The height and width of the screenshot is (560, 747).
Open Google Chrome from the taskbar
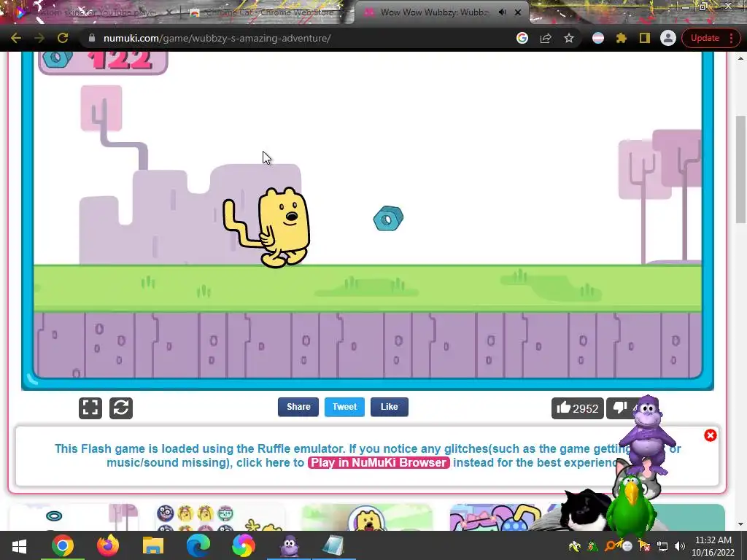pyautogui.click(x=63, y=545)
